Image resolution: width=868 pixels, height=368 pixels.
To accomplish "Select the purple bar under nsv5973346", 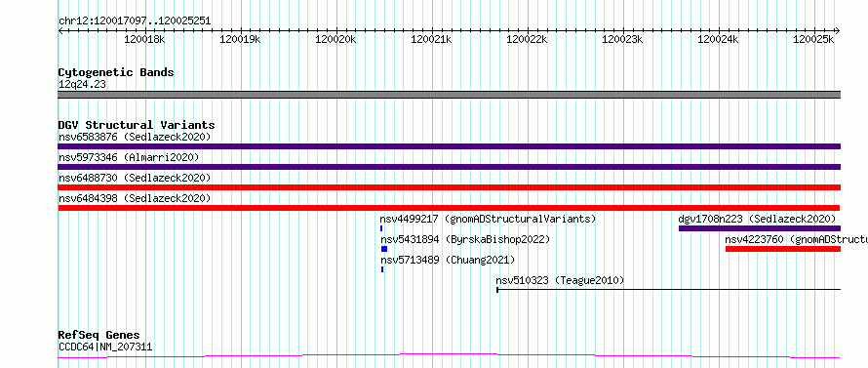I will 450,167.
